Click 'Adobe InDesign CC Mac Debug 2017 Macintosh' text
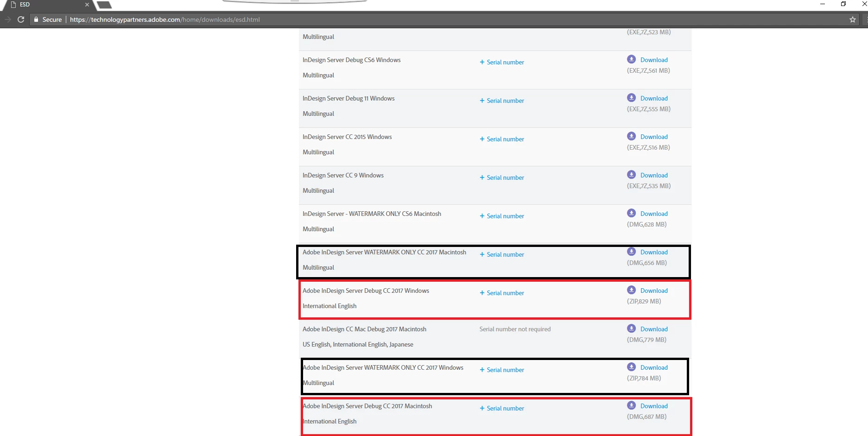 coord(364,329)
